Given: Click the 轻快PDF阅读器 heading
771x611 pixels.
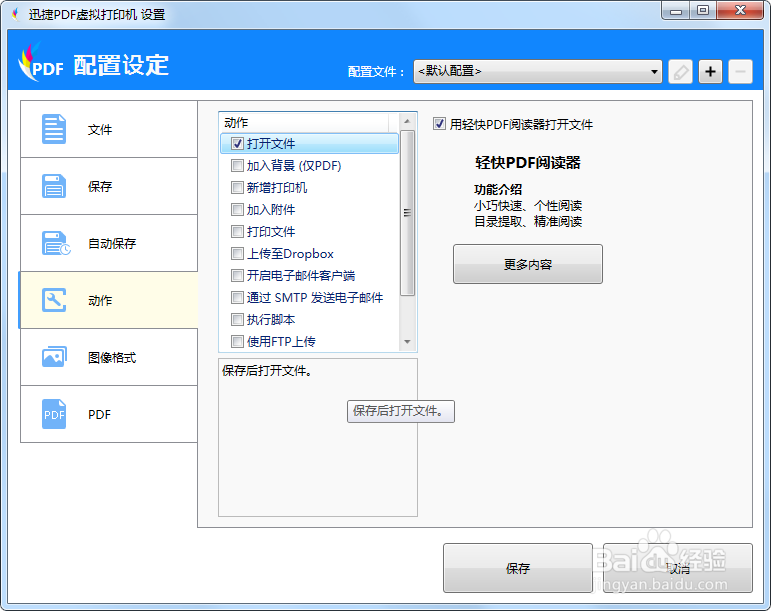Looking at the screenshot, I should [528, 163].
